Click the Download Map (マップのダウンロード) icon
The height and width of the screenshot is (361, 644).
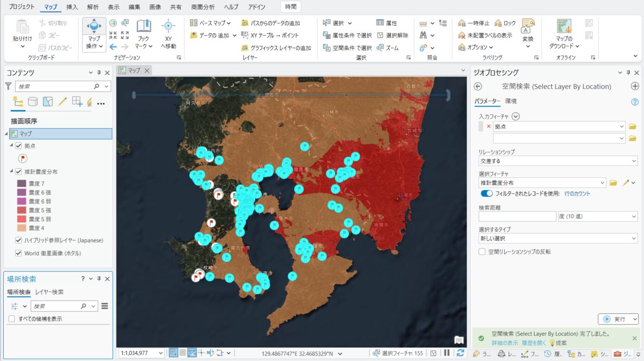(564, 26)
